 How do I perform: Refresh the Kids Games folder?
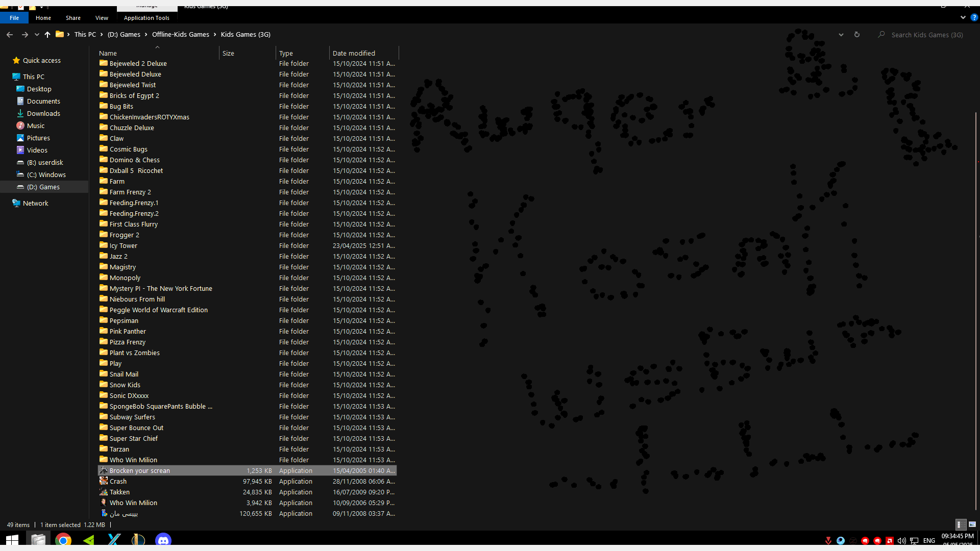click(x=857, y=35)
